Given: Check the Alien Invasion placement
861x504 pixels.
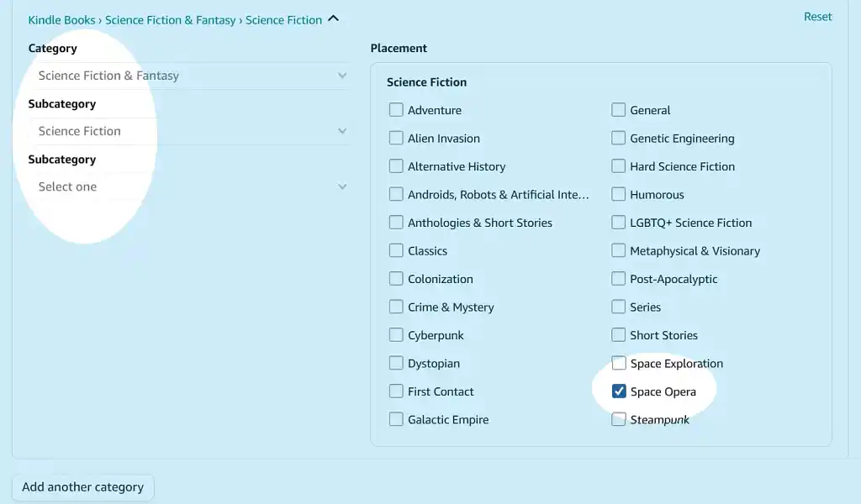Looking at the screenshot, I should tap(396, 138).
